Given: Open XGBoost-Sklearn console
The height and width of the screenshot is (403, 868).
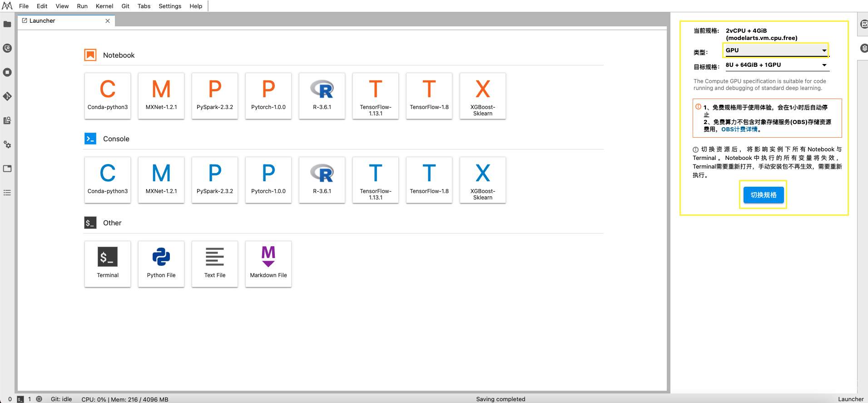Looking at the screenshot, I should tap(483, 180).
